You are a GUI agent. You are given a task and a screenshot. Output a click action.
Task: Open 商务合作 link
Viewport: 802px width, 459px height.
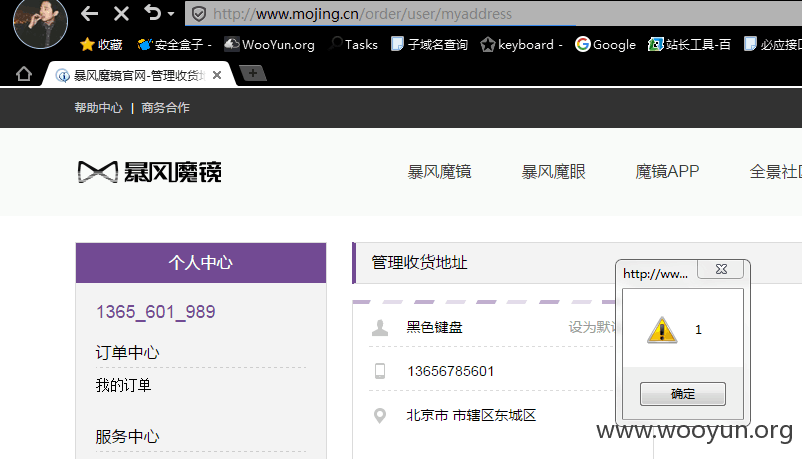click(x=165, y=107)
